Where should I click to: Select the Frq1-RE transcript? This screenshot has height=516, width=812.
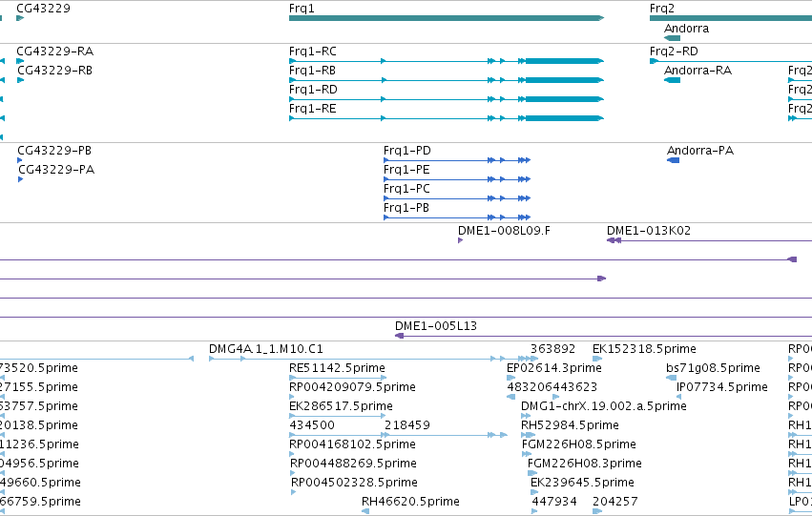click(x=447, y=118)
